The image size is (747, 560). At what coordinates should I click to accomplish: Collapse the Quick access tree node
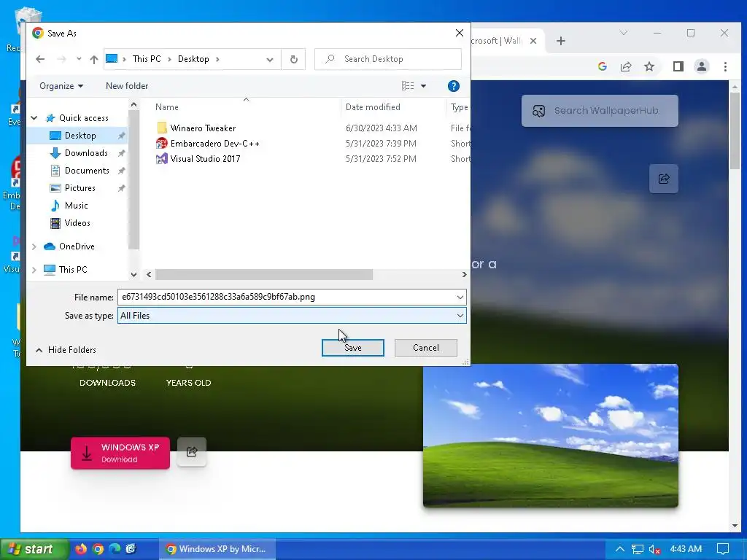point(34,117)
